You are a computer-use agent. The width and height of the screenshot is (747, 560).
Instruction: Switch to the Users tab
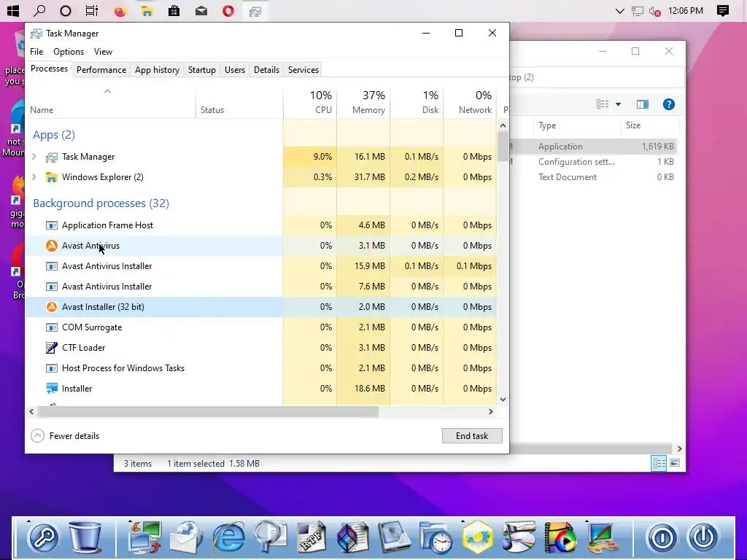235,70
